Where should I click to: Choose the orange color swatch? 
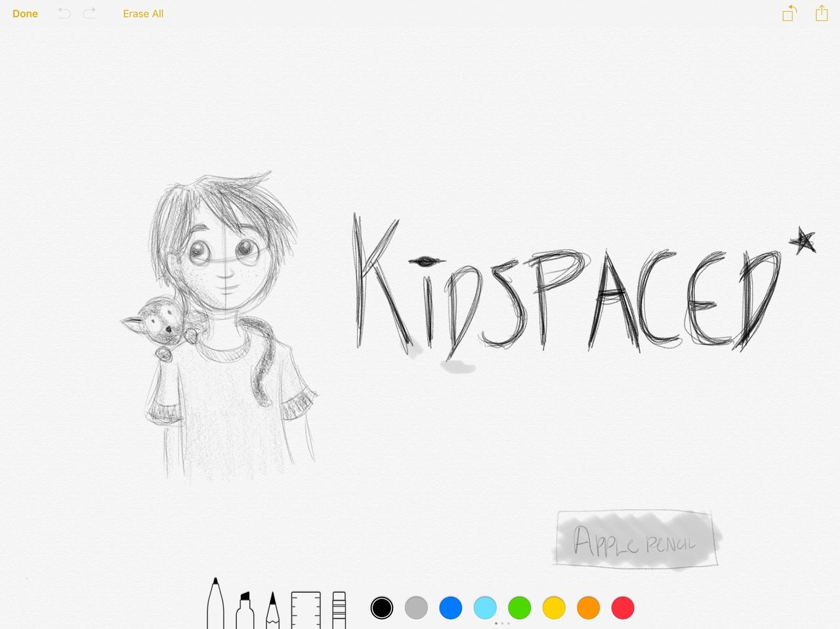(589, 608)
